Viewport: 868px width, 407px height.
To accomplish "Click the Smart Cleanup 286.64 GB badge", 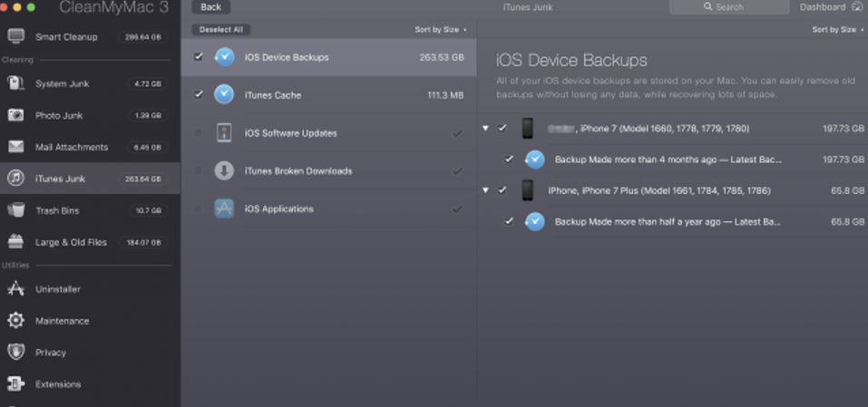I will tap(142, 37).
